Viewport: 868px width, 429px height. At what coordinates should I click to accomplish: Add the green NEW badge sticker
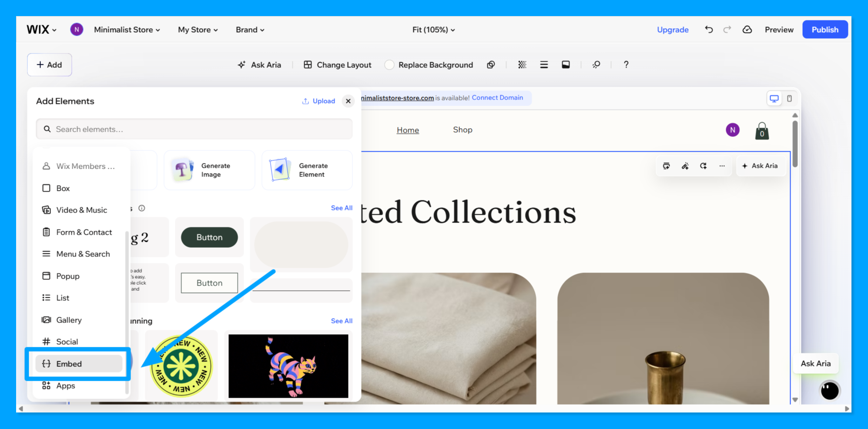click(x=181, y=366)
